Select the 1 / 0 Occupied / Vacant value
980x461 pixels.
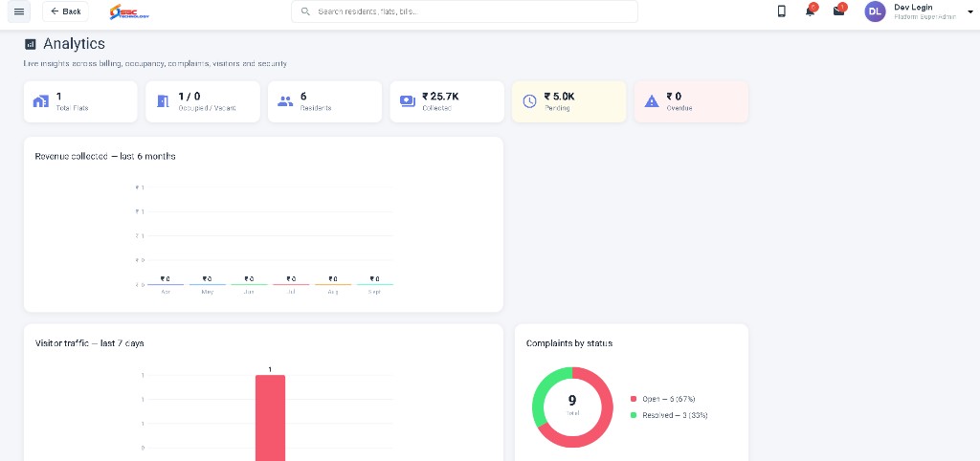click(189, 97)
